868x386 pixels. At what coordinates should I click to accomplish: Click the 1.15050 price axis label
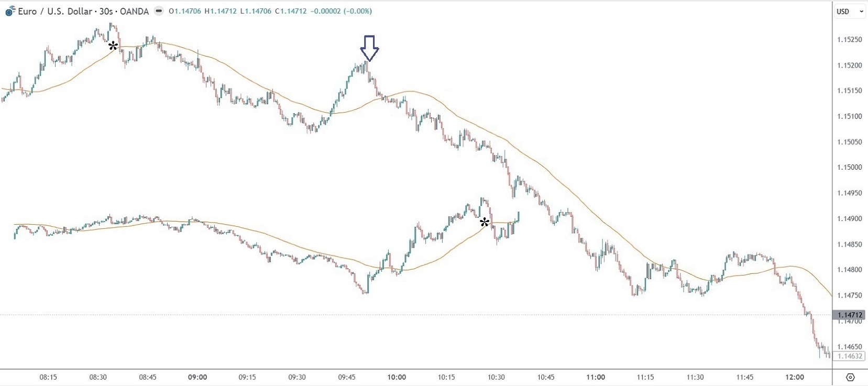pos(850,142)
